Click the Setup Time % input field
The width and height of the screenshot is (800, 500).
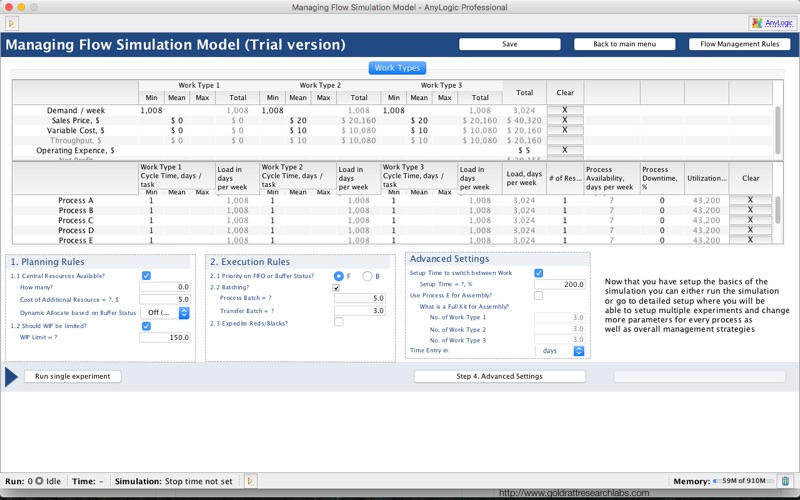(x=560, y=284)
